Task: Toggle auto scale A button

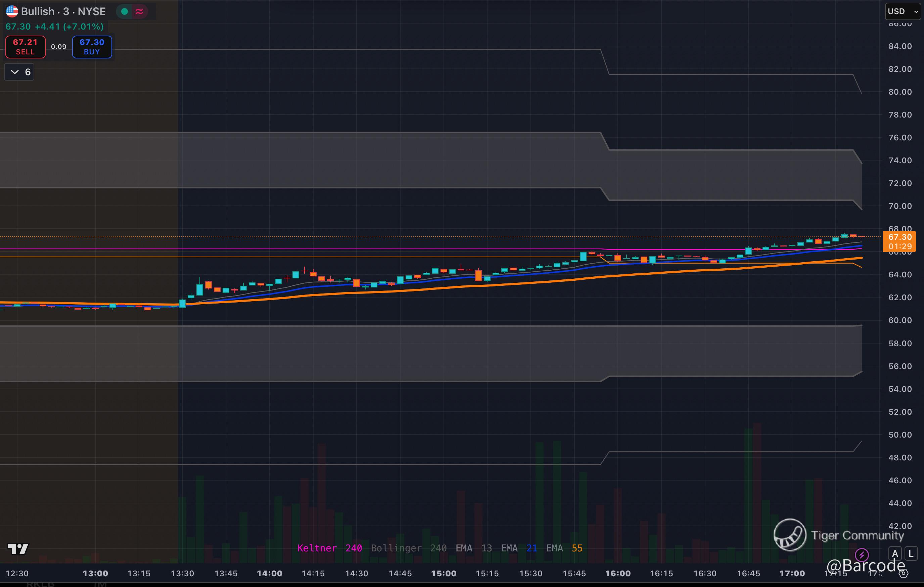Action: click(x=895, y=554)
